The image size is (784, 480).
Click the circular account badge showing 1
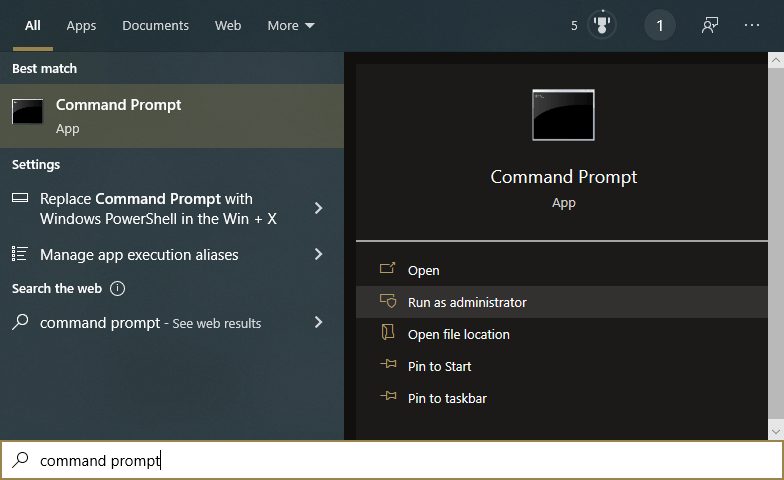click(x=660, y=26)
